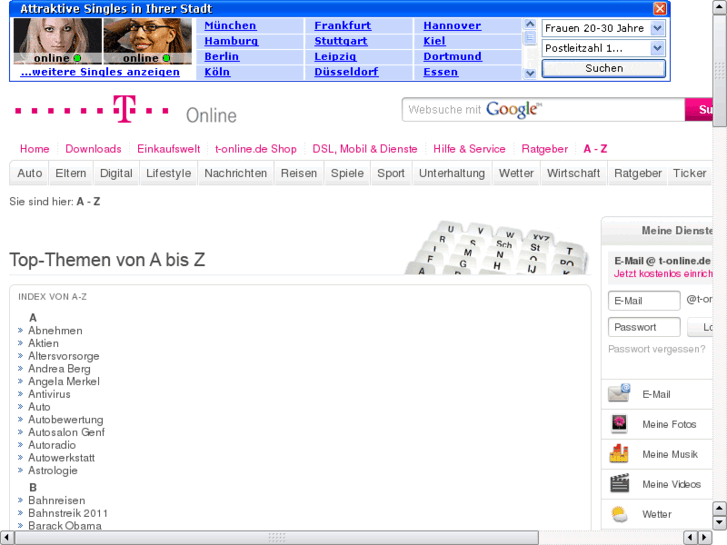Switch to the Auto tab
The image size is (727, 545).
29,173
